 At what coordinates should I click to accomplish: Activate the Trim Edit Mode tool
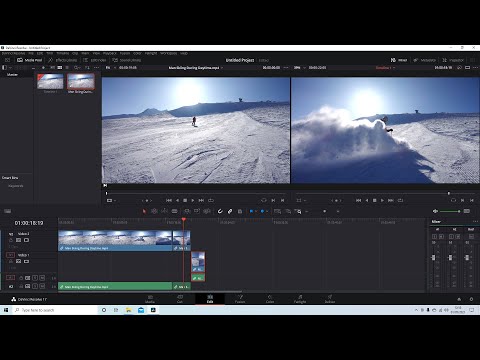coord(154,211)
